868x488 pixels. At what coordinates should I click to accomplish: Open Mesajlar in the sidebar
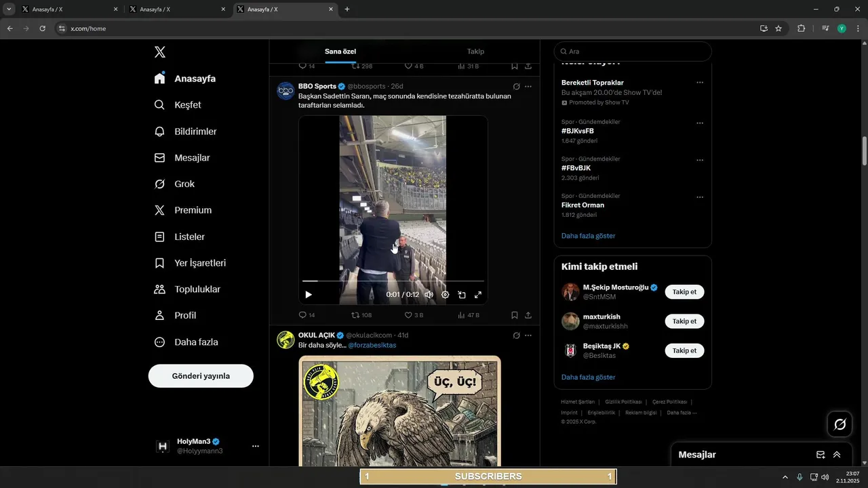pyautogui.click(x=182, y=158)
